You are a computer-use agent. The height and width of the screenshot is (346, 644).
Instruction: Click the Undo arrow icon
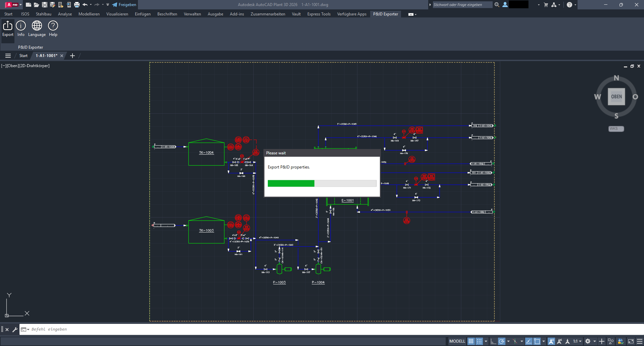85,5
